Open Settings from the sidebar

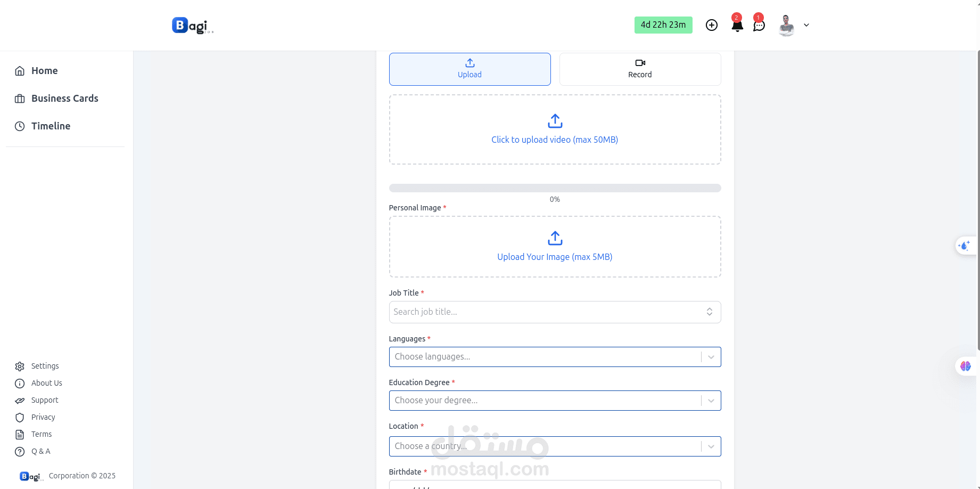click(45, 366)
